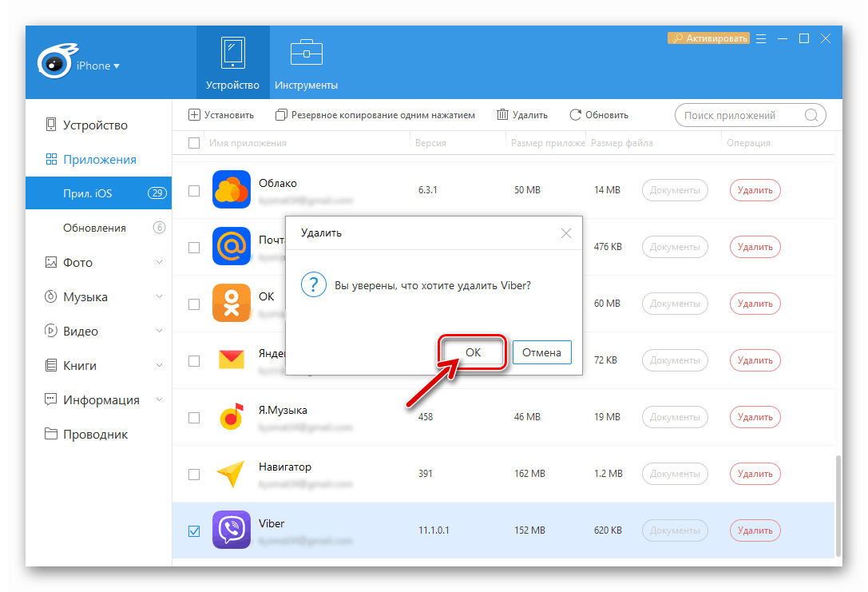Click the Viber app icon

tap(232, 530)
